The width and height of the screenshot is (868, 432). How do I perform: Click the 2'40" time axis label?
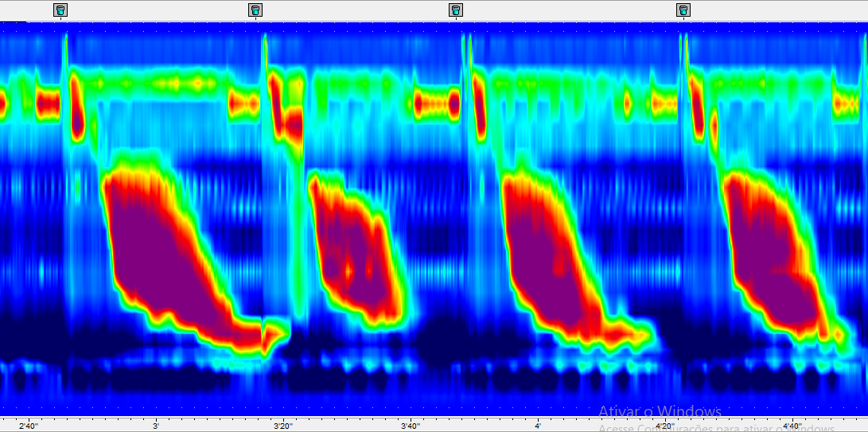pyautogui.click(x=28, y=426)
